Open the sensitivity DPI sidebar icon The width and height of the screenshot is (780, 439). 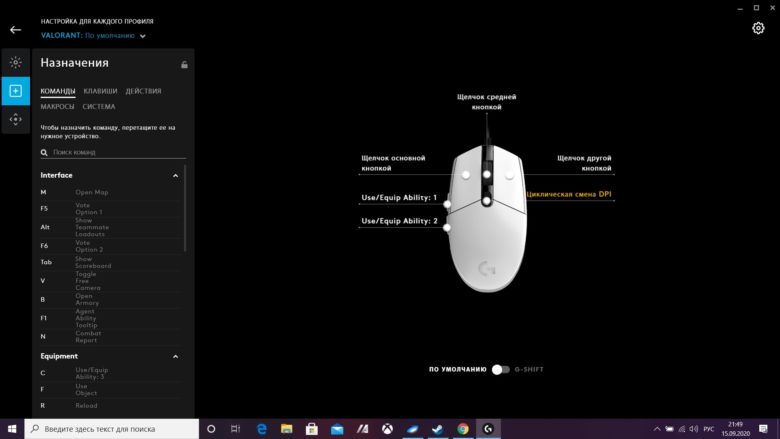[15, 119]
